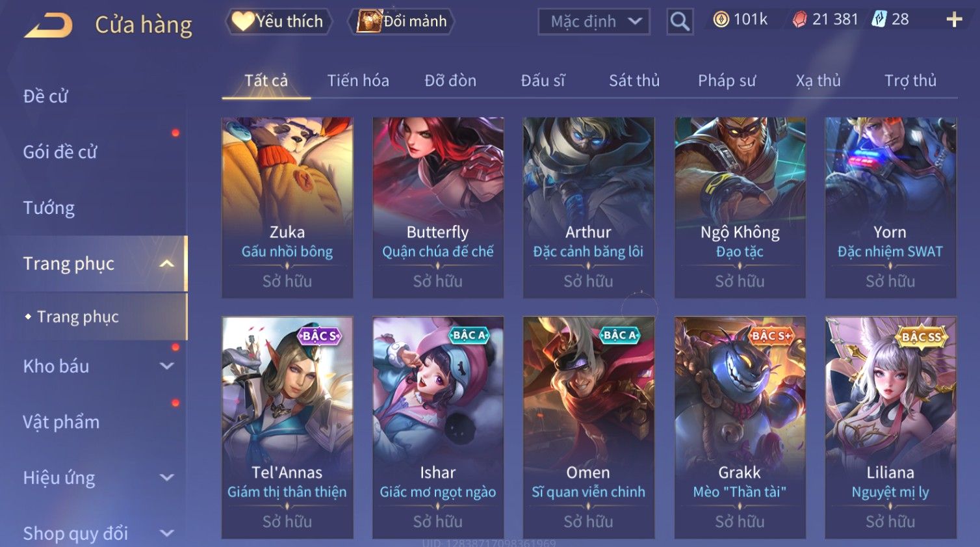This screenshot has width=980, height=547.
Task: Select Liliana Nguyệt mị ly skin card
Action: click(890, 427)
